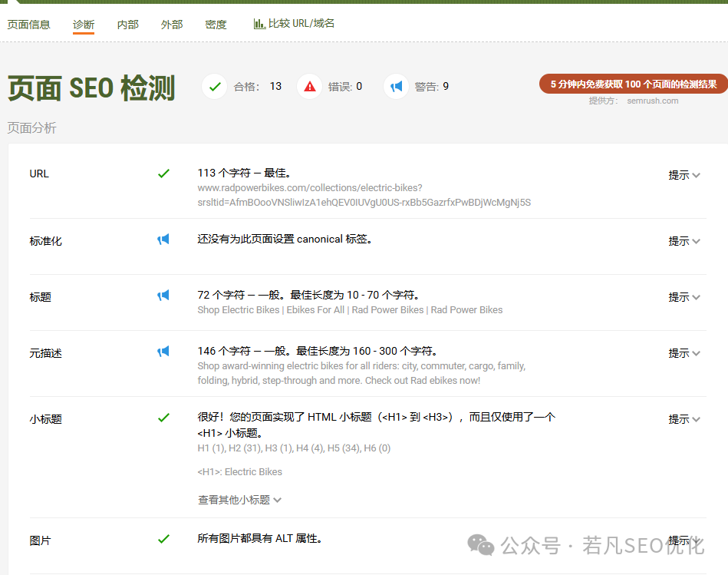Click the megaphone icon in the 标题 row
728x575 pixels.
pos(163,296)
